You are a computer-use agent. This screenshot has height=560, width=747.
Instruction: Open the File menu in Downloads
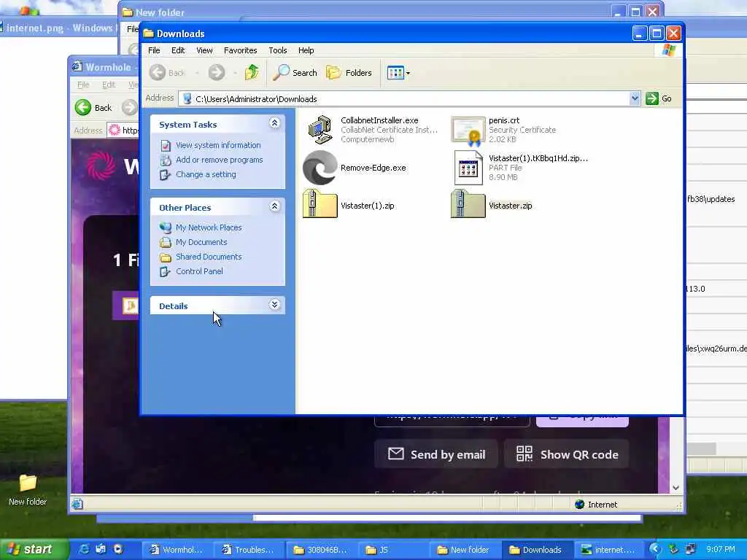[154, 50]
